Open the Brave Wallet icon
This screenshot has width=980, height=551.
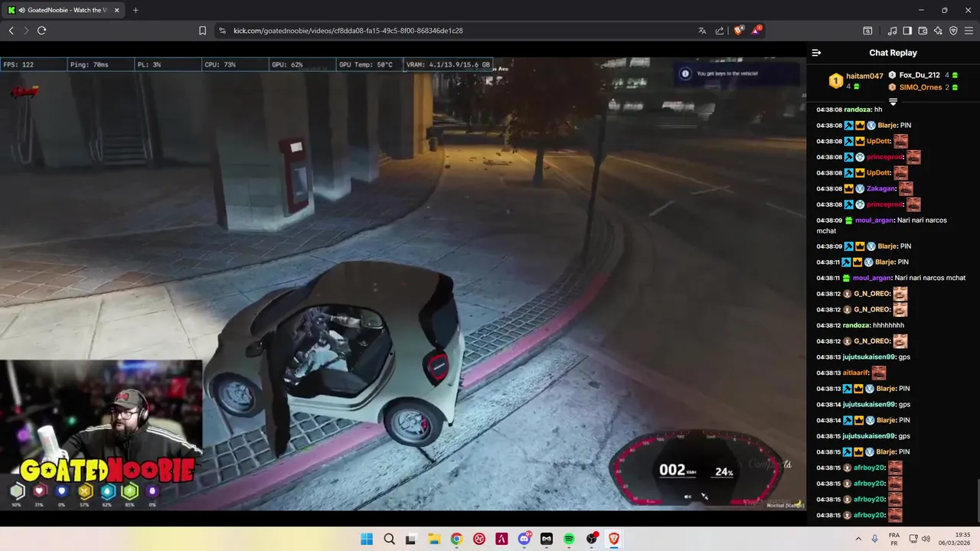[x=923, y=31]
